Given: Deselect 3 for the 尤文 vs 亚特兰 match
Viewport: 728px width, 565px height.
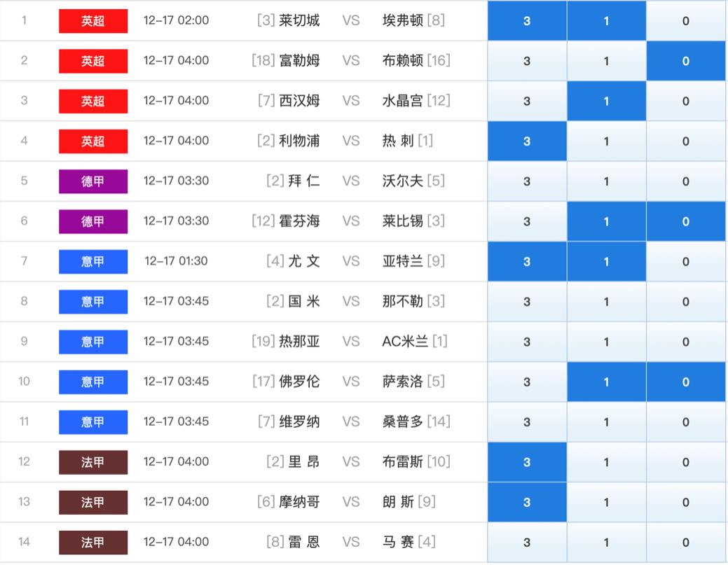Looking at the screenshot, I should point(527,262).
